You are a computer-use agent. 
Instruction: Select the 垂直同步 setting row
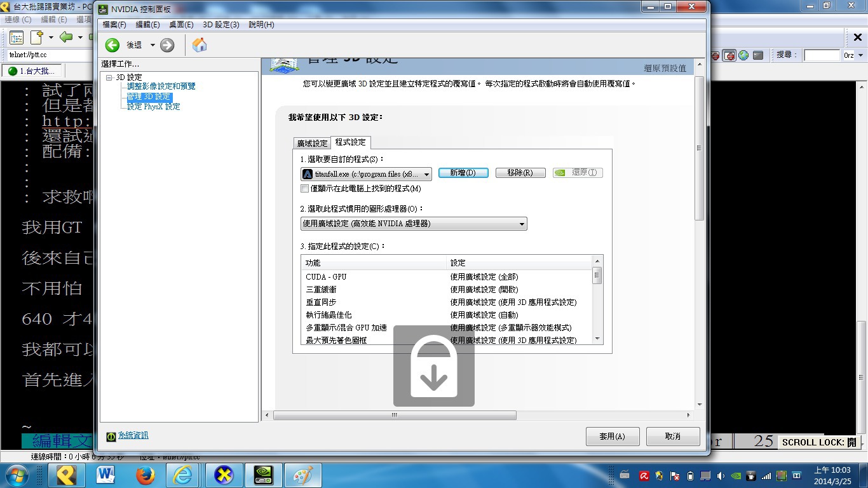[447, 302]
